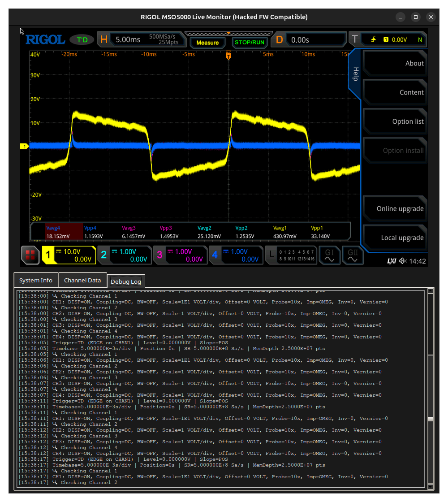Toggle the L logic analyzer channels label

click(291, 255)
